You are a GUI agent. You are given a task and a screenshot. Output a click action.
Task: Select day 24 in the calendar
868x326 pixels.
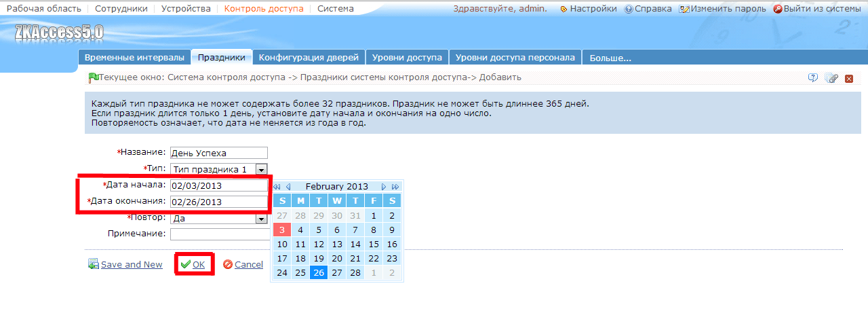coord(282,272)
